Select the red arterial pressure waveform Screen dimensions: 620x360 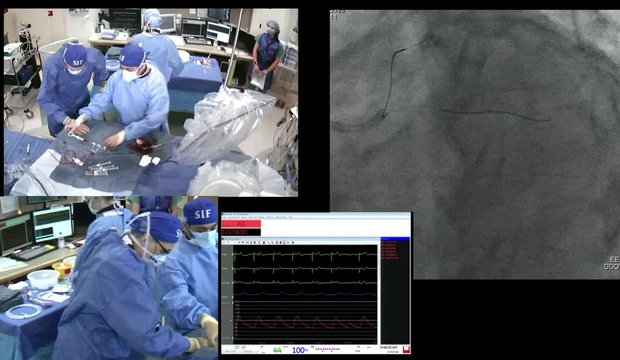[x=304, y=322]
